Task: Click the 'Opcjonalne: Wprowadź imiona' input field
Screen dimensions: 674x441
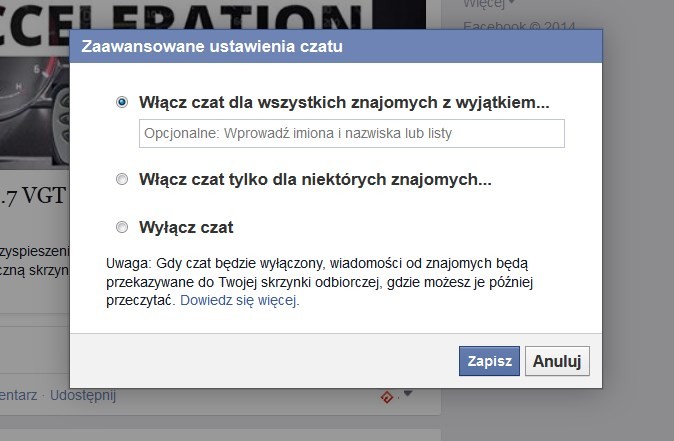Action: [x=352, y=134]
